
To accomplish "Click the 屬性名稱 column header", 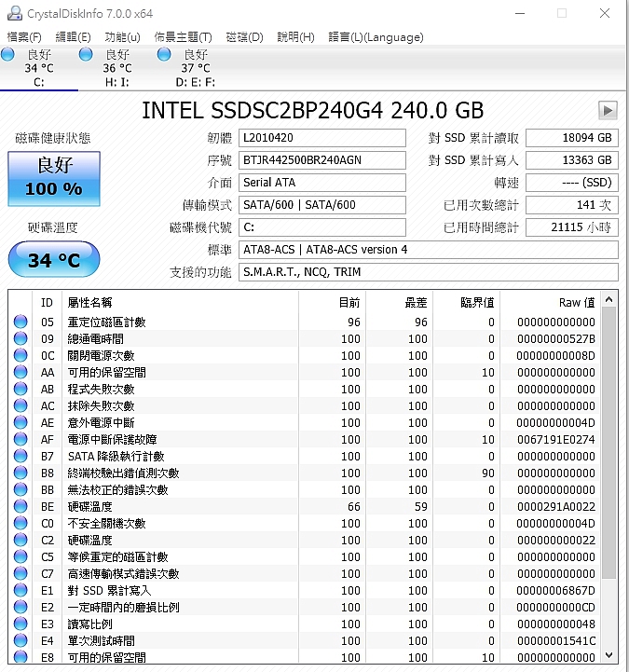I will 181,303.
